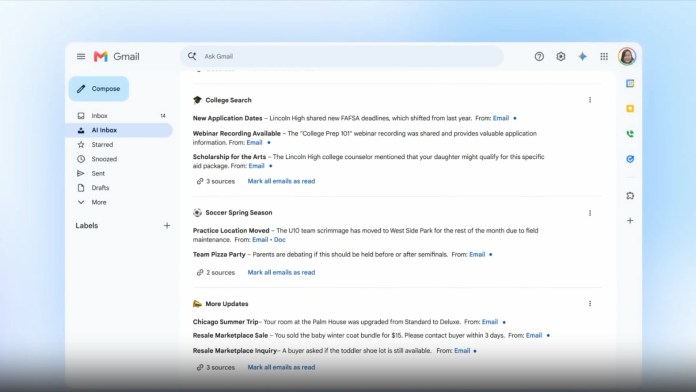Get add-ons with side panel plus
The height and width of the screenshot is (392, 696).
630,220
